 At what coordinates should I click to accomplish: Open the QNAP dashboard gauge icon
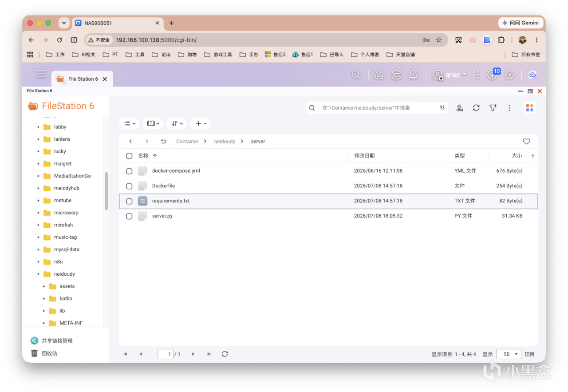(x=509, y=75)
